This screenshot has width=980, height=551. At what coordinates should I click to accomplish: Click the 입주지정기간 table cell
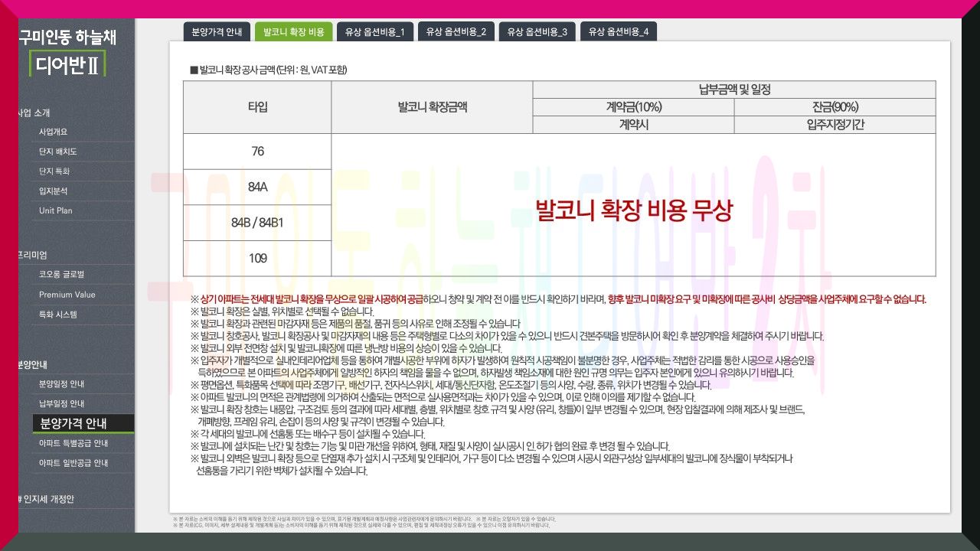click(x=835, y=125)
